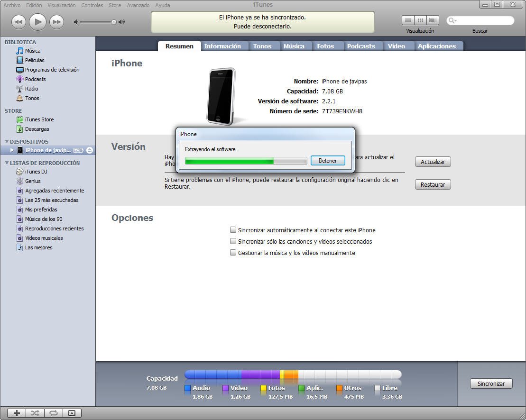Switch to the Podcasts tab
This screenshot has width=526, height=420.
[361, 46]
